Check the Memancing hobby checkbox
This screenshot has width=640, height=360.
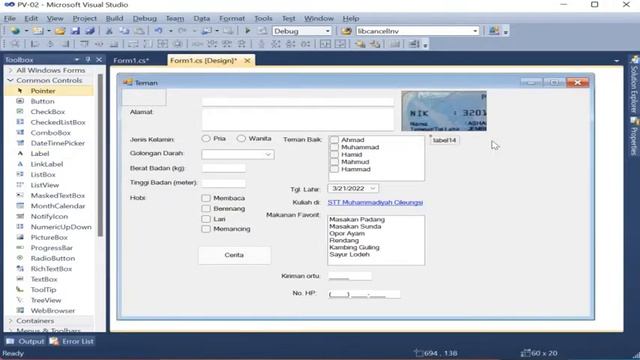(206, 229)
